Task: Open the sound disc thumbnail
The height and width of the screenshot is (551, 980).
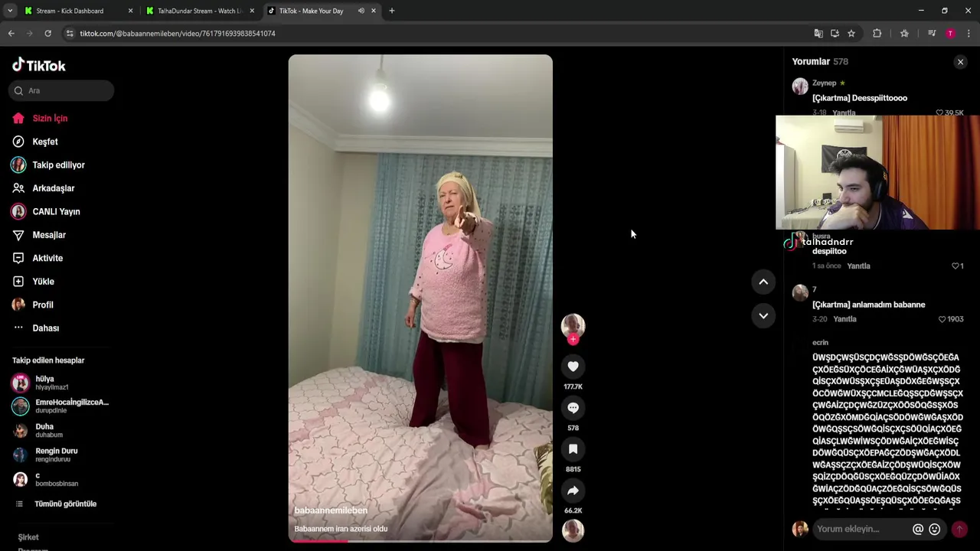Action: click(x=573, y=530)
